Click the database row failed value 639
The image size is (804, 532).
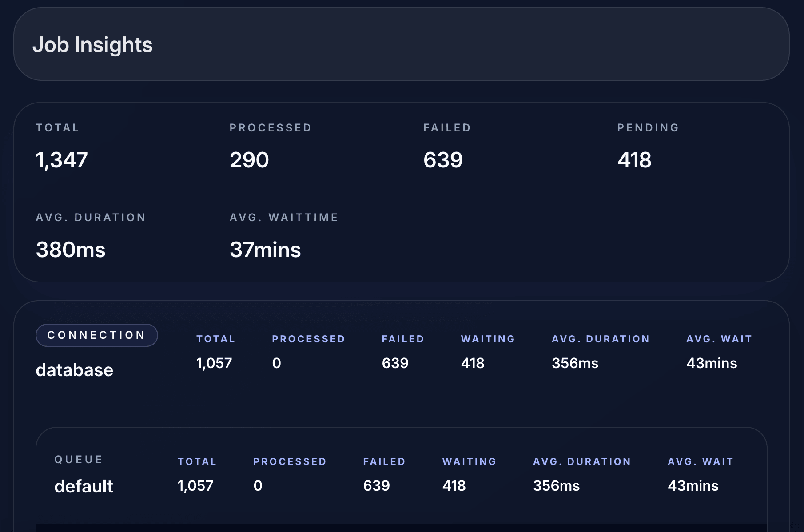click(x=395, y=363)
